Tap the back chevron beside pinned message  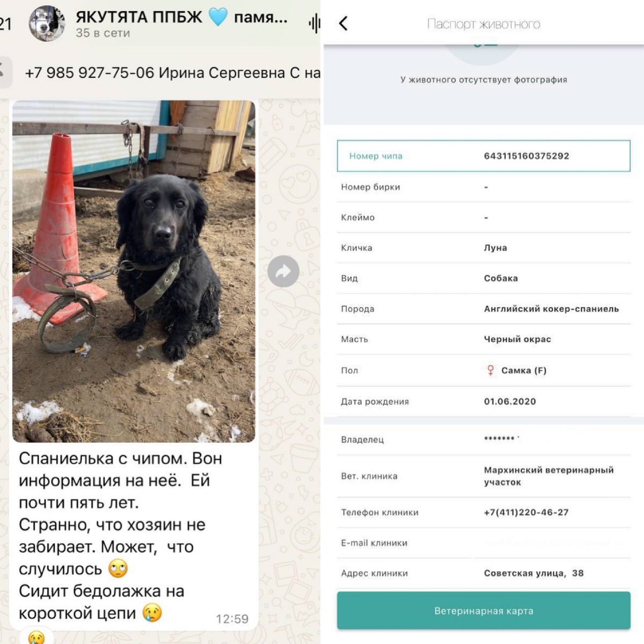[3, 71]
